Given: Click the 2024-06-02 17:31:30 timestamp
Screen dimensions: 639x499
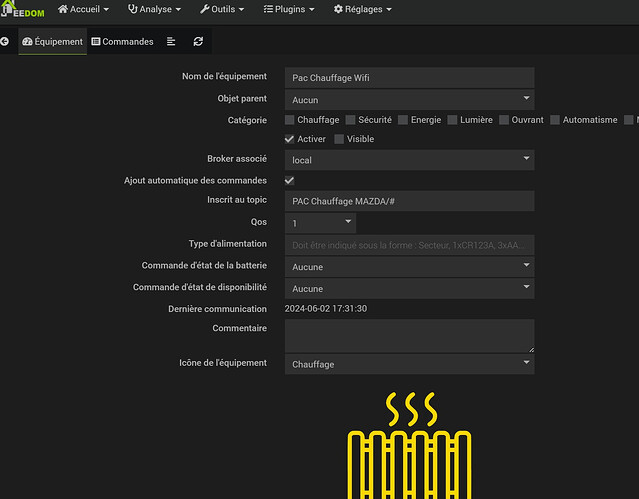Looking at the screenshot, I should (326, 309).
